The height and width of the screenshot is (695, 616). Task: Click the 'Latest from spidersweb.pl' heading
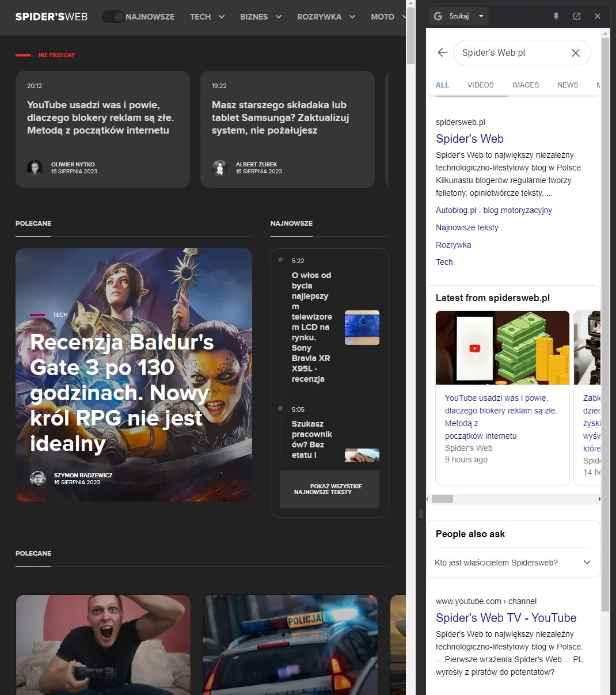point(493,298)
